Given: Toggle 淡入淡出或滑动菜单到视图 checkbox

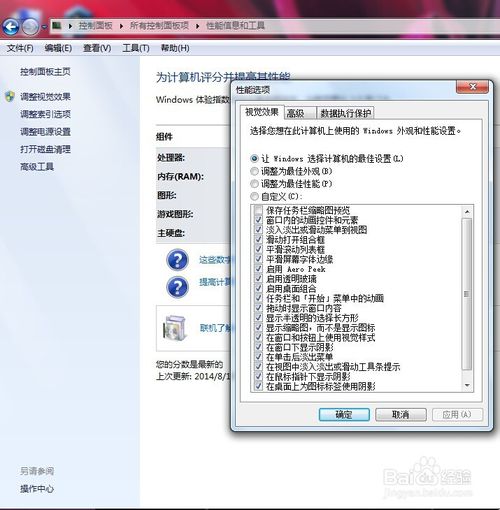Looking at the screenshot, I should point(258,230).
